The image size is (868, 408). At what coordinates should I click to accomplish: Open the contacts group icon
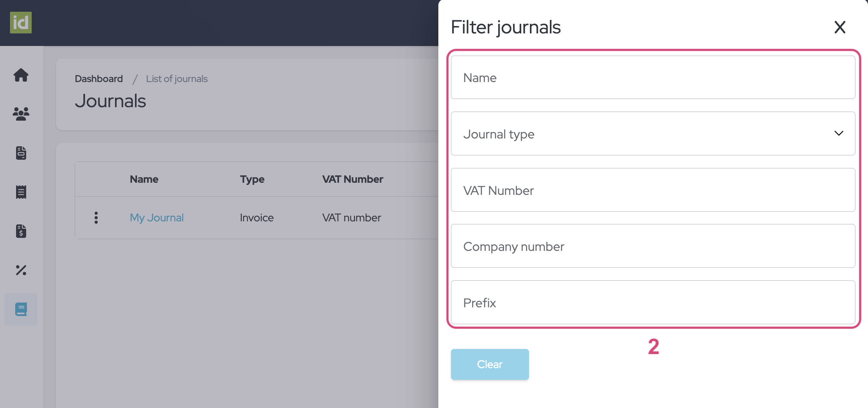(21, 114)
